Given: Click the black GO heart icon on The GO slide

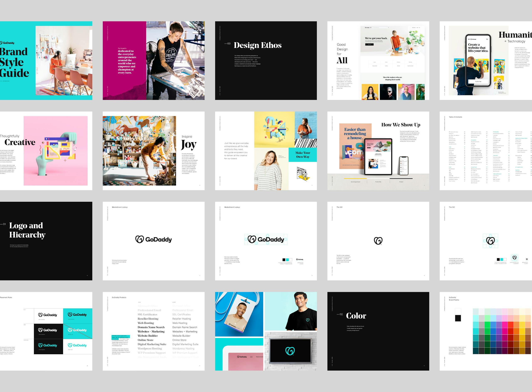Looking at the screenshot, I should tap(378, 241).
